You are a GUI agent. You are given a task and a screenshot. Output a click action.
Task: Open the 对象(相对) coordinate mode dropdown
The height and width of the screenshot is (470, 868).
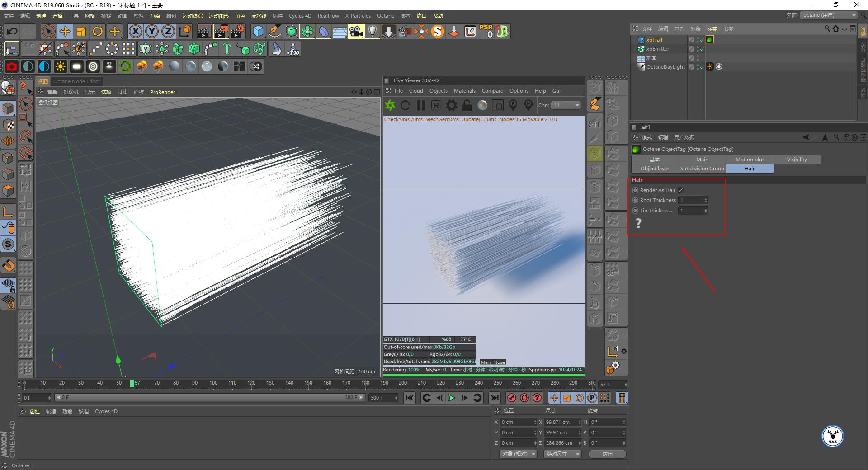(x=518, y=454)
